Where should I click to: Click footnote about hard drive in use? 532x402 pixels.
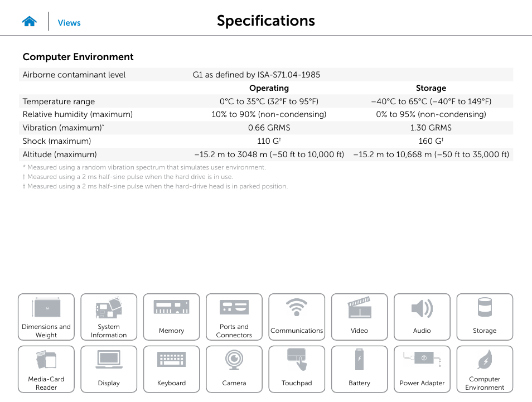coord(128,177)
